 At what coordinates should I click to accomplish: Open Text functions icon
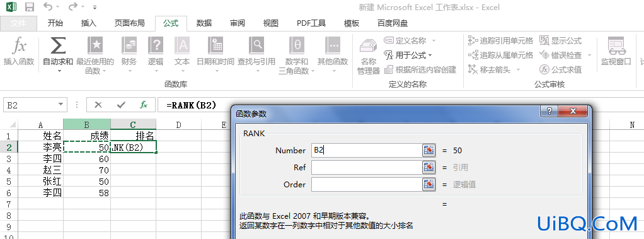pyautogui.click(x=182, y=45)
